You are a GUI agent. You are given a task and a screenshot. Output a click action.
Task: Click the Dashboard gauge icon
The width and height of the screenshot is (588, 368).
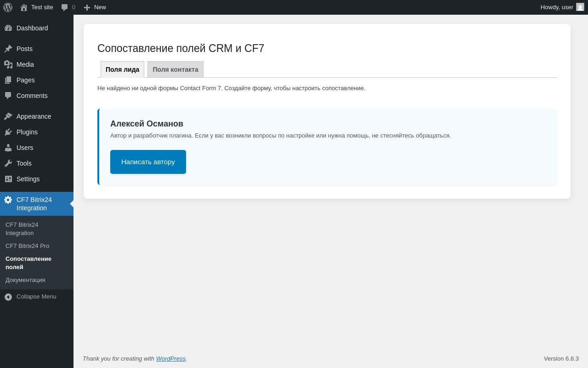point(8,28)
